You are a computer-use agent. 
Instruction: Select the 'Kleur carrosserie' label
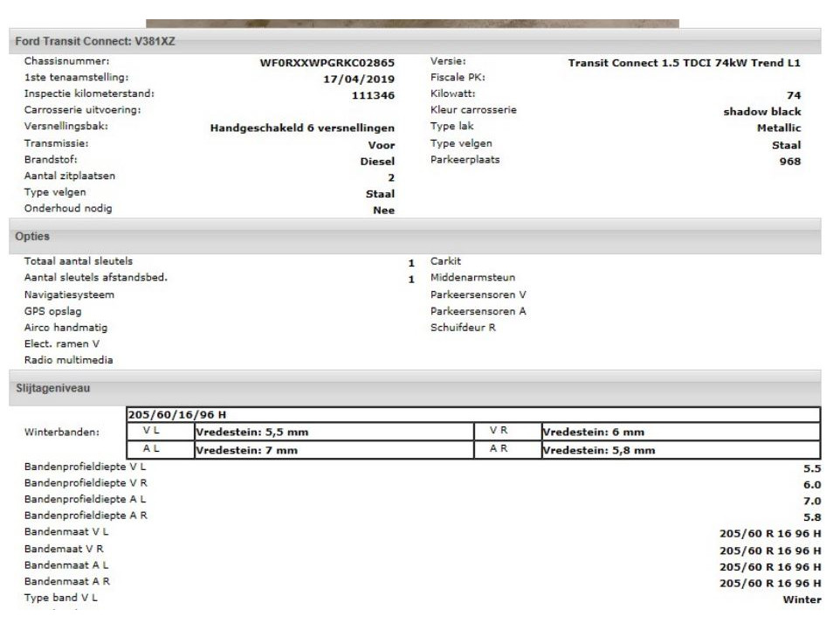tap(473, 110)
